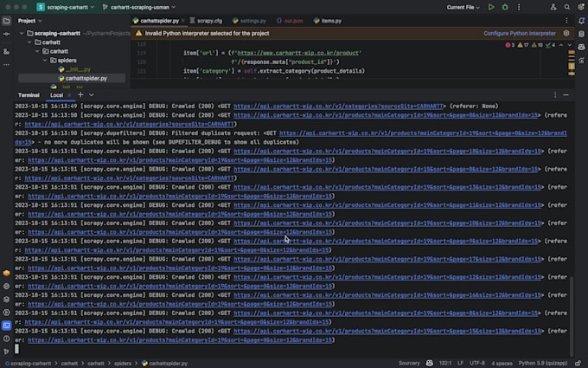Click the red error stripe mark in editor

pyautogui.click(x=571, y=52)
